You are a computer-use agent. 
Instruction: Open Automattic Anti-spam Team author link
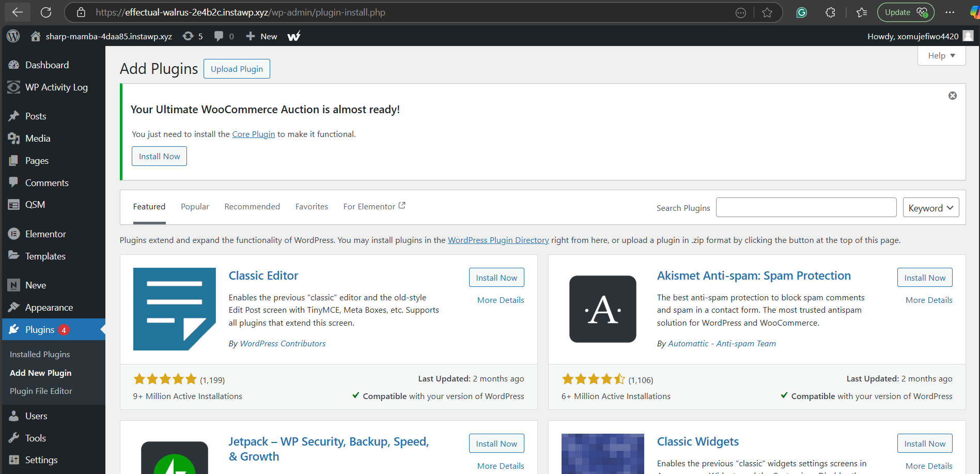[722, 344]
